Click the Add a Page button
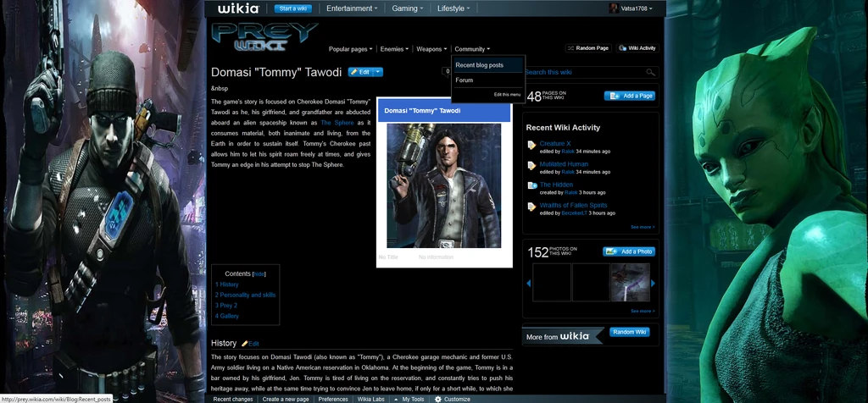868x403 pixels. pos(630,96)
